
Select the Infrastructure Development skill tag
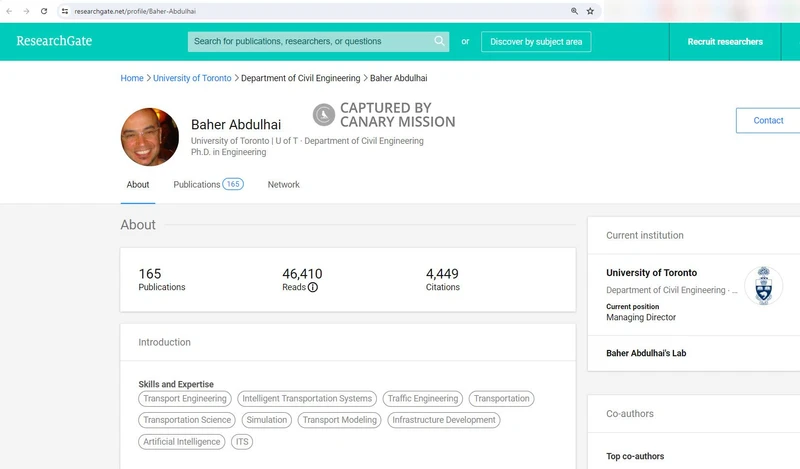coord(444,420)
